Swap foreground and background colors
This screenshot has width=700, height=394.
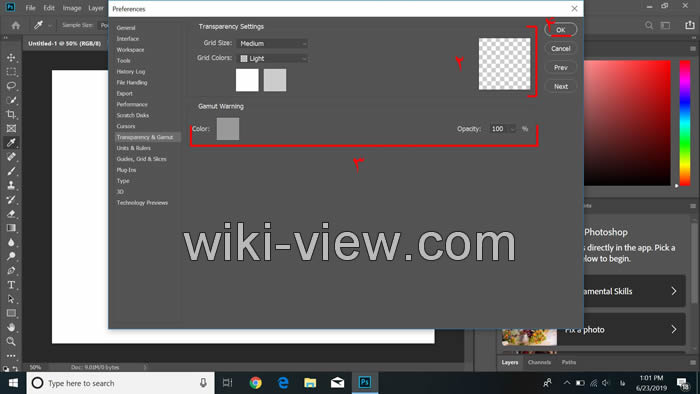pos(16,369)
